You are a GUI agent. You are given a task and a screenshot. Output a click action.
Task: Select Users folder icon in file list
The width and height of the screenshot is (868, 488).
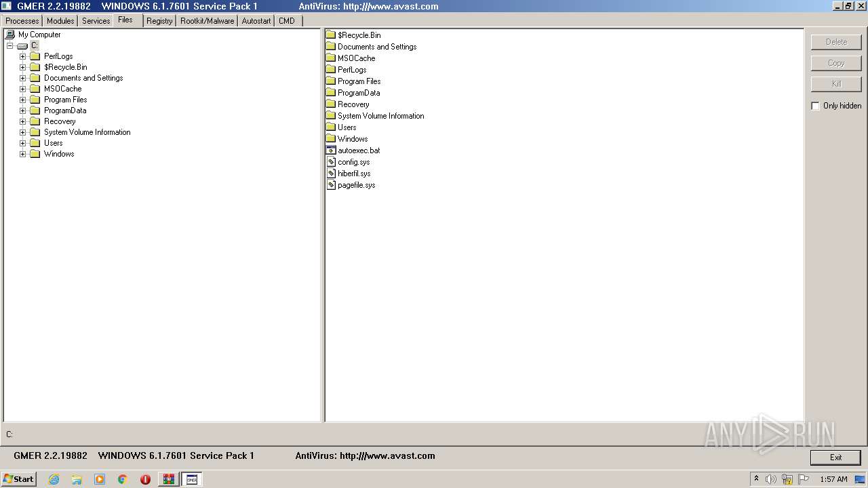click(331, 127)
